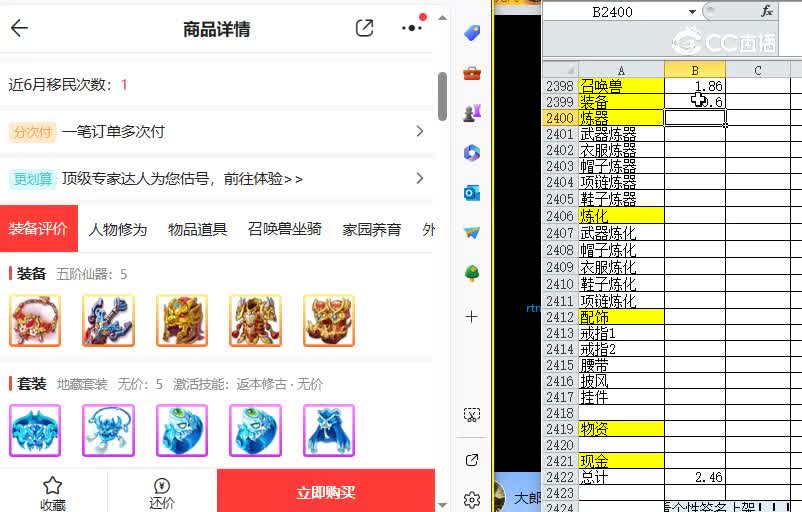Viewport: 802px width, 512px height.
Task: Open the Name Box dropdown arrow
Action: pyautogui.click(x=692, y=11)
